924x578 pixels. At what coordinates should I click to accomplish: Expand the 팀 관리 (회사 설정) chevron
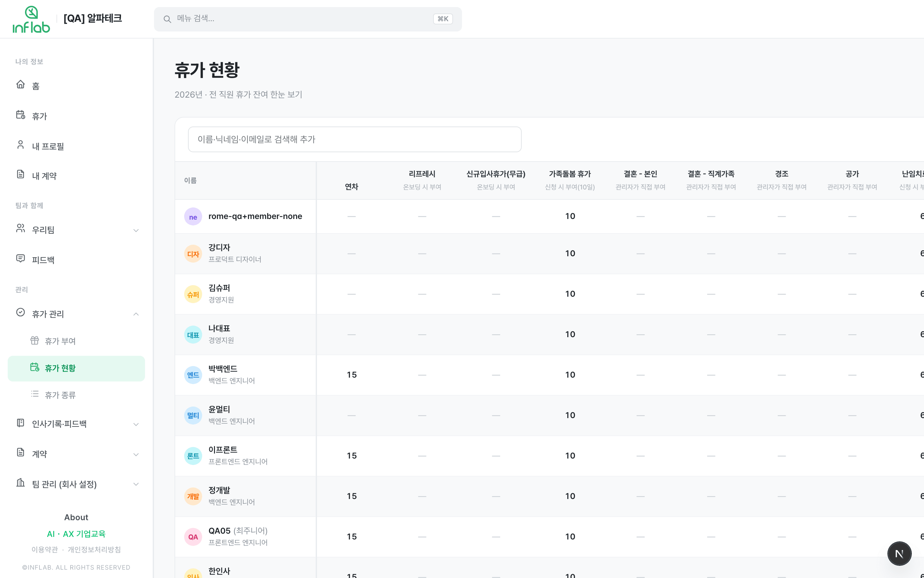136,484
